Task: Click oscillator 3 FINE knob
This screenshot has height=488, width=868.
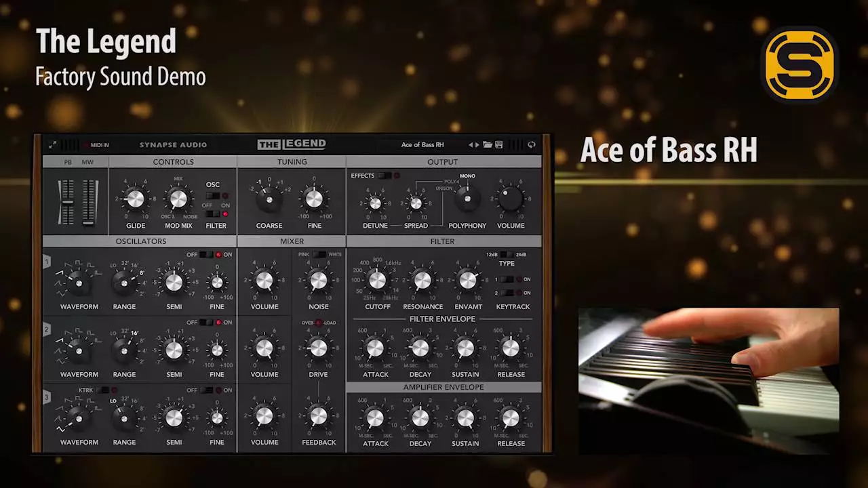Action: click(x=217, y=418)
